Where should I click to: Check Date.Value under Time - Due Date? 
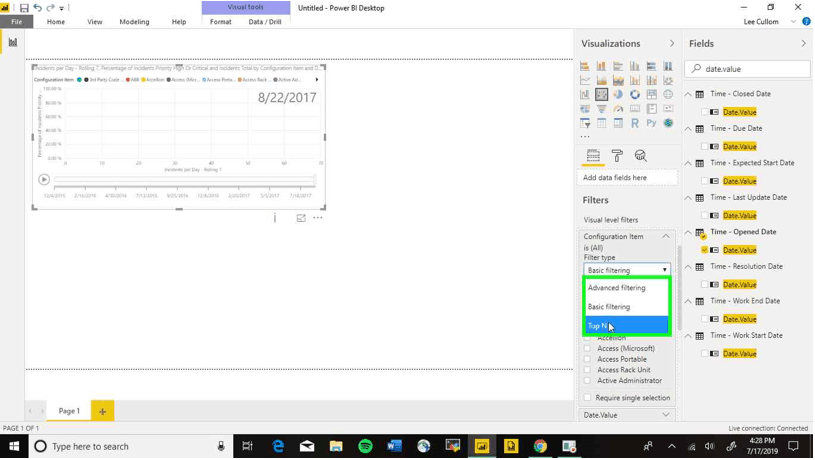click(704, 147)
